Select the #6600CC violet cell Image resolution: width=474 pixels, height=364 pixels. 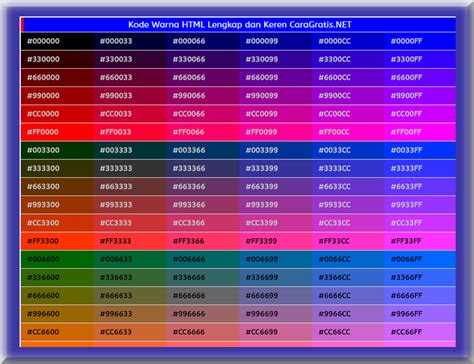coord(348,78)
